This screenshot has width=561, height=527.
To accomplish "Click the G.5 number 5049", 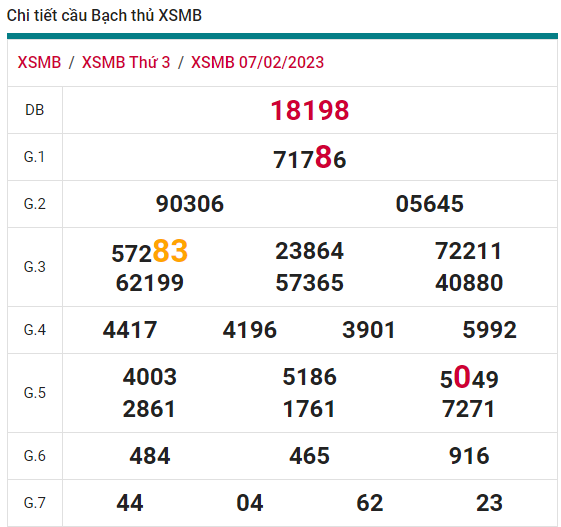I will click(x=469, y=377).
